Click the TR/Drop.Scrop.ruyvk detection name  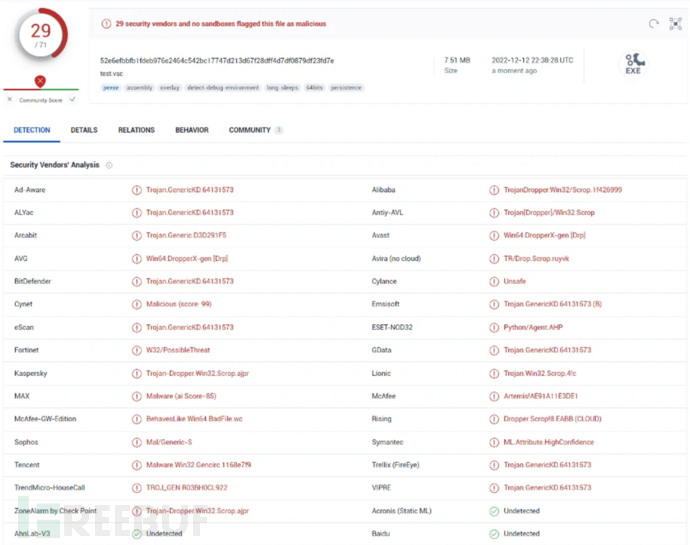click(x=536, y=258)
